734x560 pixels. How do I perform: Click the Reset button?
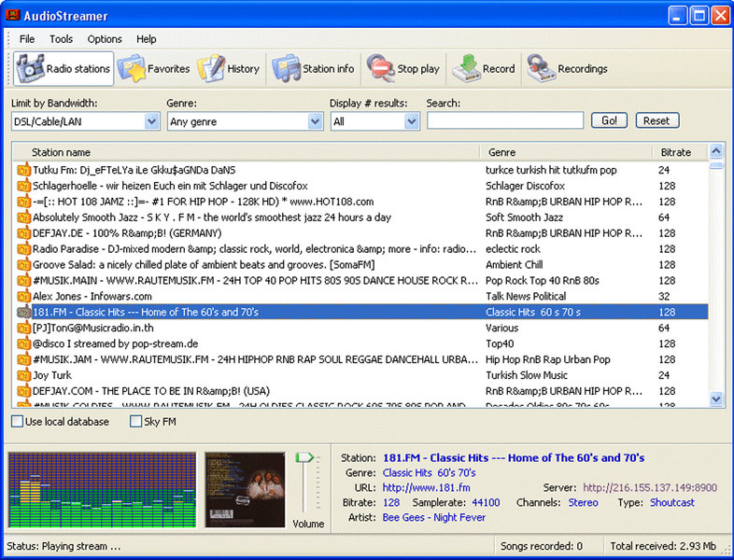(656, 120)
